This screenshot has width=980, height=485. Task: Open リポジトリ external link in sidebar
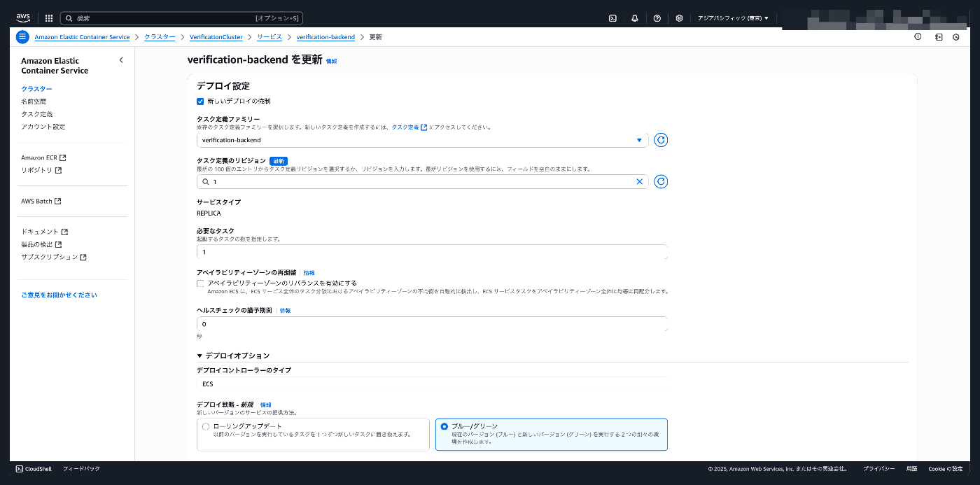(41, 170)
